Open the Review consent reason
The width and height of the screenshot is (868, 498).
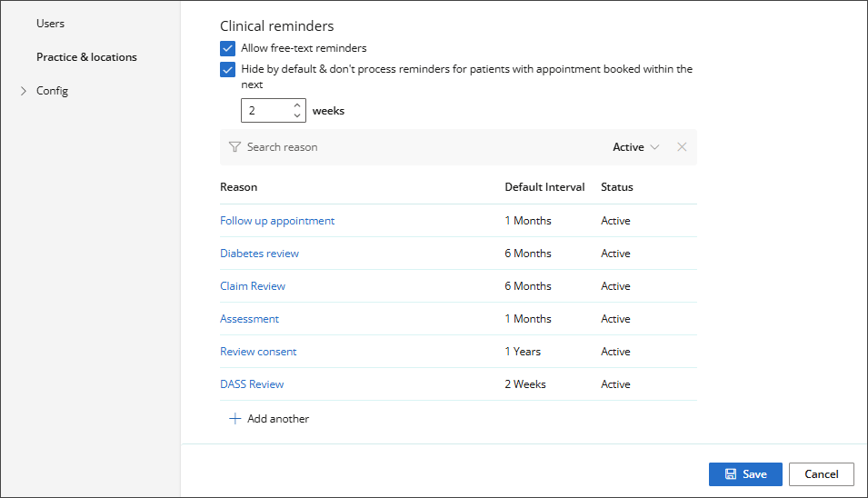coord(258,352)
